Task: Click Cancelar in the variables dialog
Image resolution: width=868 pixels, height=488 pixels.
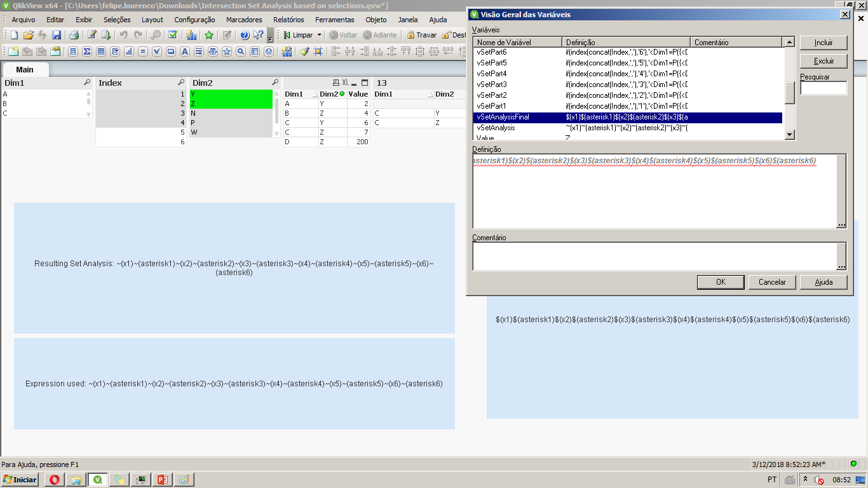Action: [x=772, y=281]
